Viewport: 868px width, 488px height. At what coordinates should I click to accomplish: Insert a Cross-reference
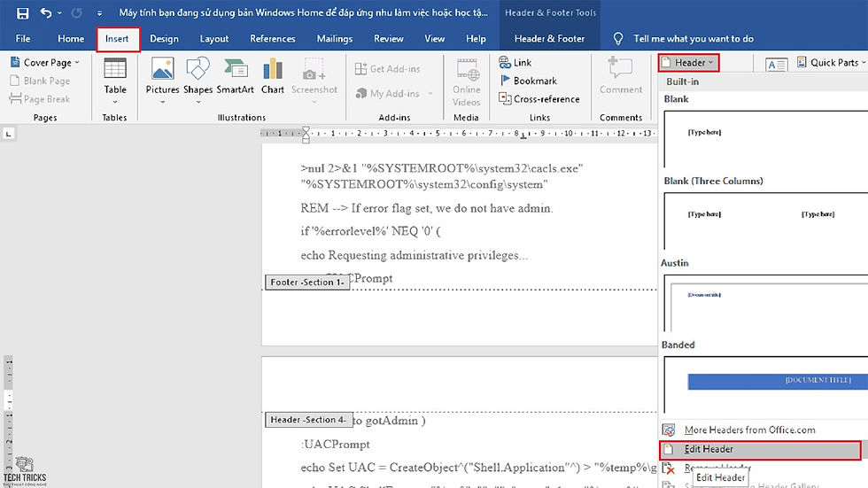[539, 99]
